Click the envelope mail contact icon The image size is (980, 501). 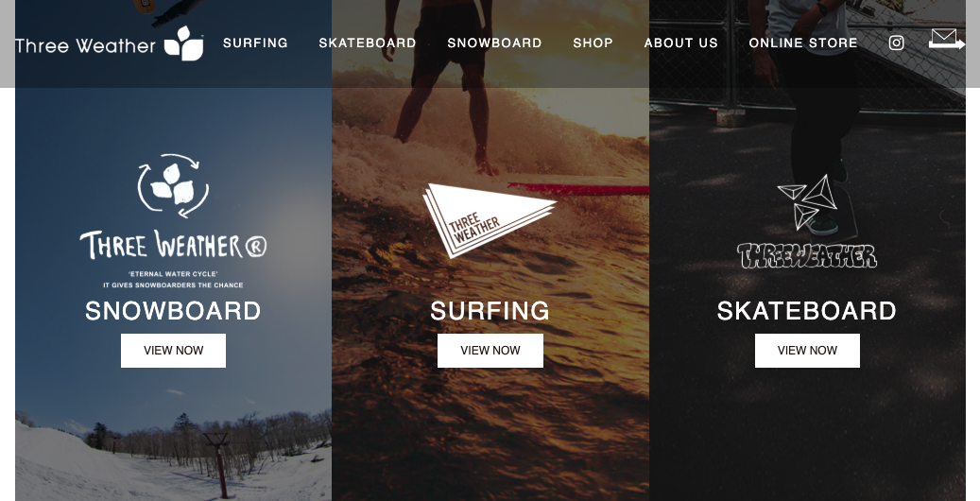pyautogui.click(x=946, y=39)
